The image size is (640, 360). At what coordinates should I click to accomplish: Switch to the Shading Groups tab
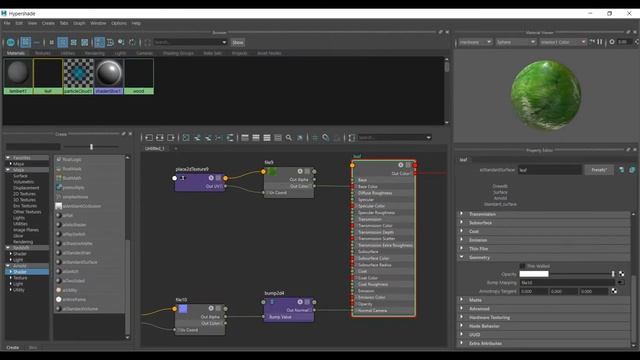(178, 53)
